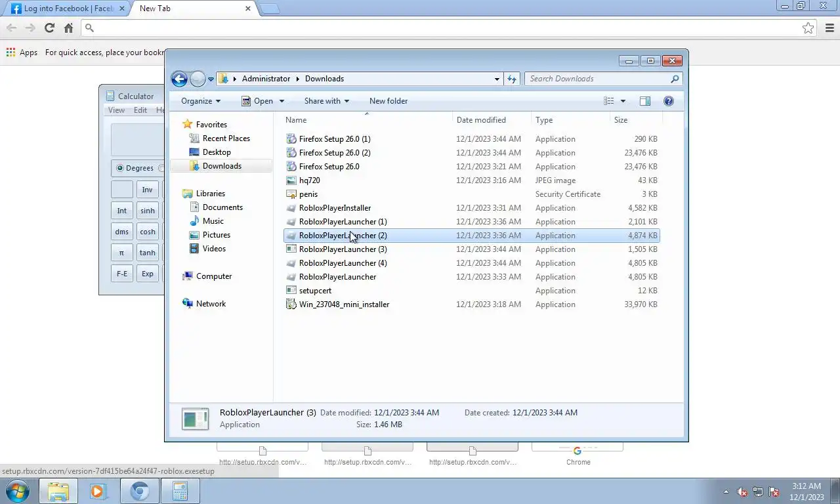Screen dimensions: 840x504
Task: Click the Explorer Back arrow button
Action: tap(179, 79)
